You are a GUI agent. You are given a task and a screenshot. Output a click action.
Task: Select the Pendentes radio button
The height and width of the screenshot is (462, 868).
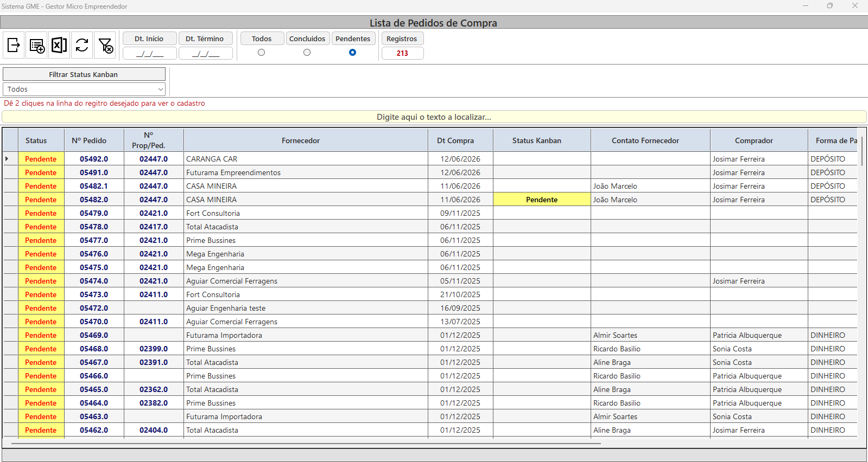(x=353, y=53)
